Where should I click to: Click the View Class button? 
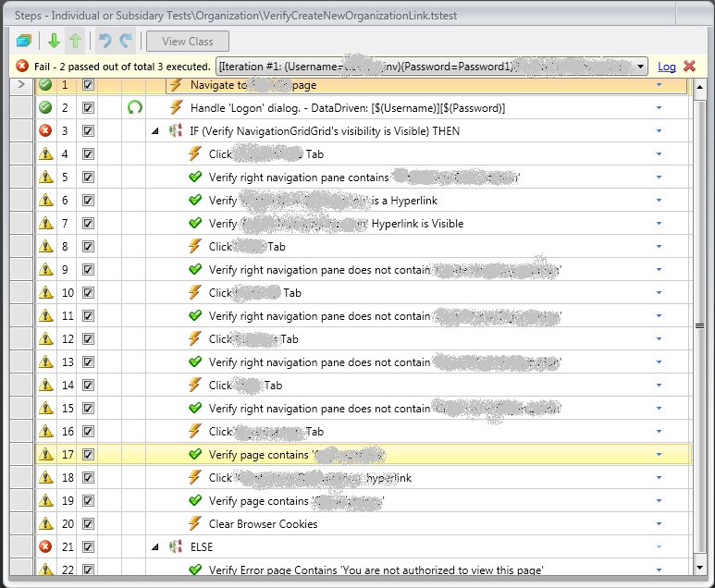188,42
